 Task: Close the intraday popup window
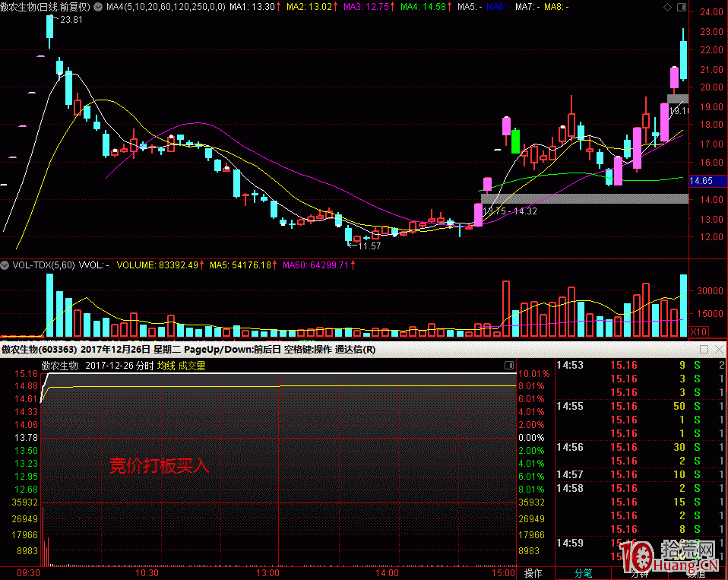(718, 350)
